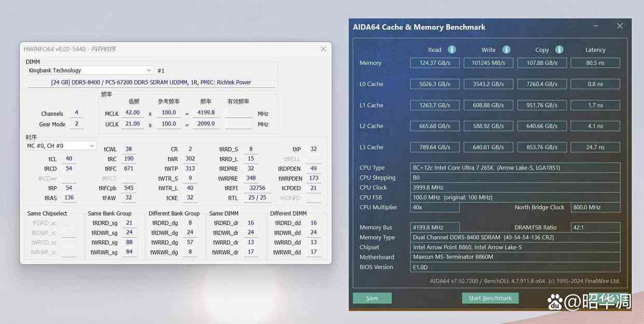The width and height of the screenshot is (644, 324).
Task: Open the Kingbank Technology DIMM dropdown
Action: (x=148, y=71)
